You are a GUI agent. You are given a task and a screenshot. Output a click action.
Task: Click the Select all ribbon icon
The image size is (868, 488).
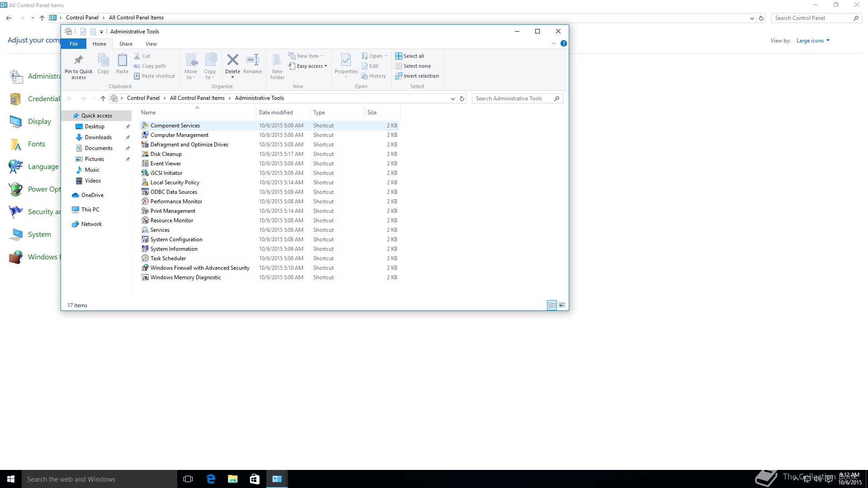click(398, 56)
